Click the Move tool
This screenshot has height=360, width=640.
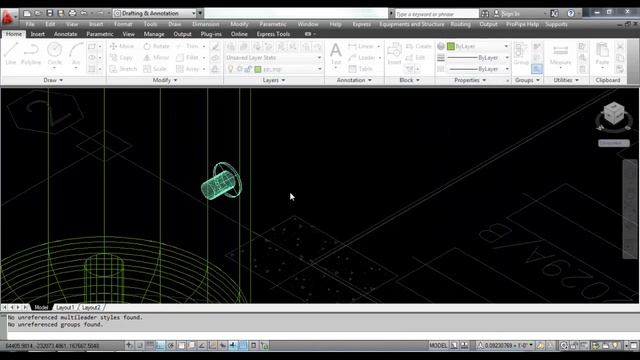click(122, 47)
